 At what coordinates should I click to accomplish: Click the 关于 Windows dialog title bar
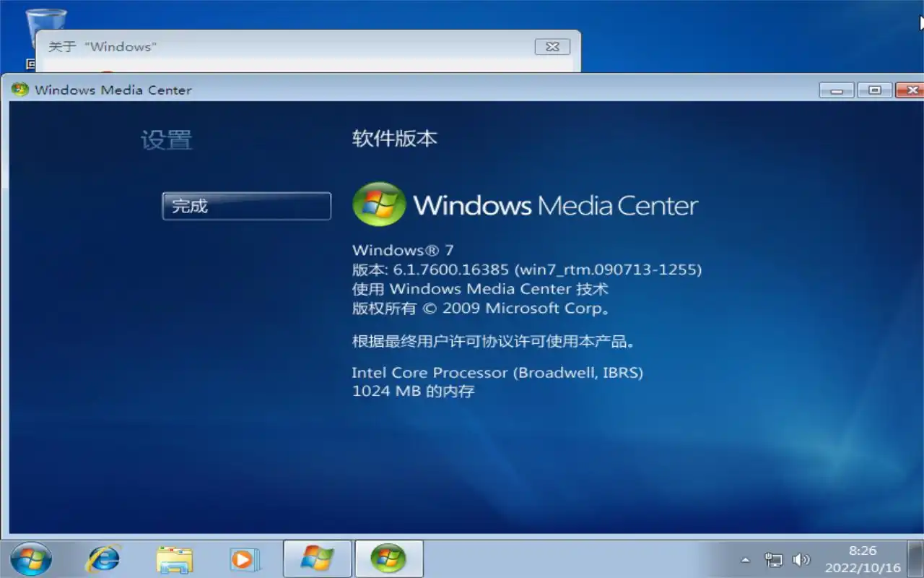pos(285,47)
